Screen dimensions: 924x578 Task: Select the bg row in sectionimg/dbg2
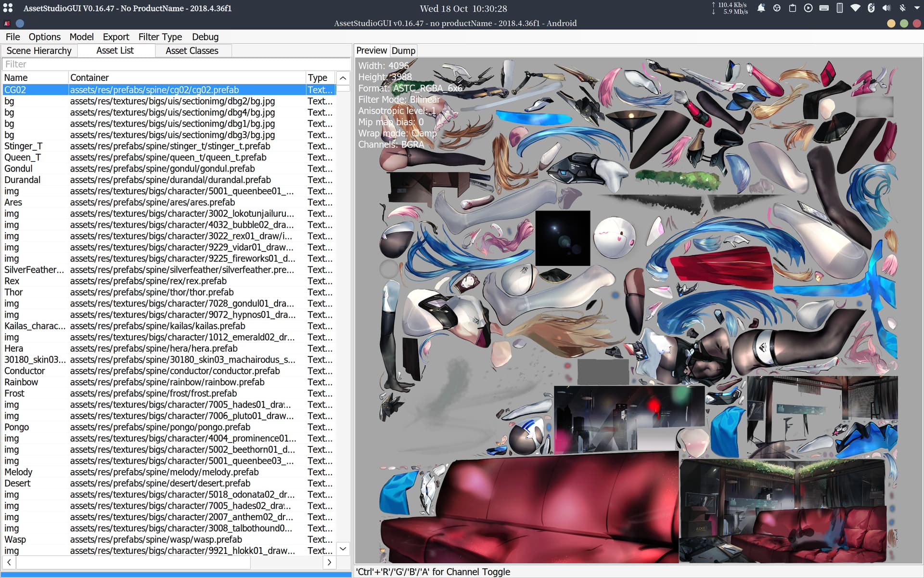169,101
